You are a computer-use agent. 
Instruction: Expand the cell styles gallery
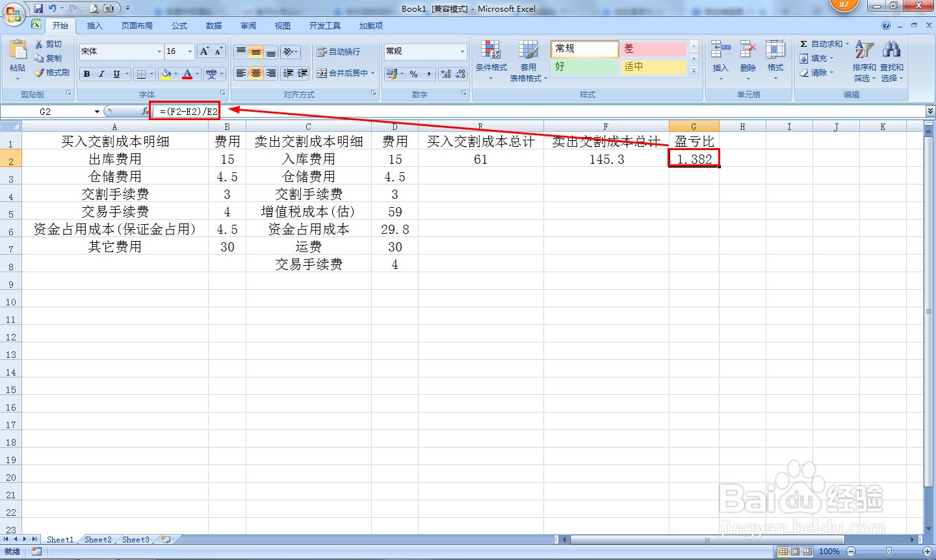pyautogui.click(x=694, y=70)
